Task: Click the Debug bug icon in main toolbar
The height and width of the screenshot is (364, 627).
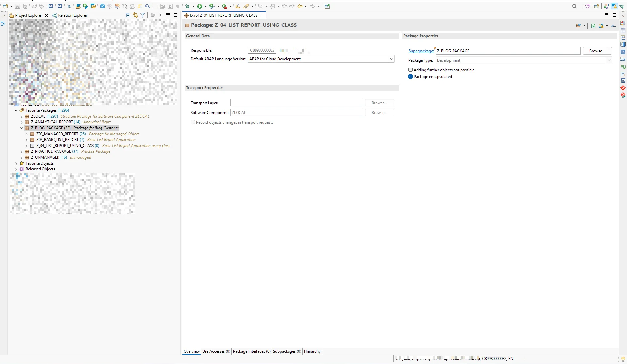Action: [188, 6]
